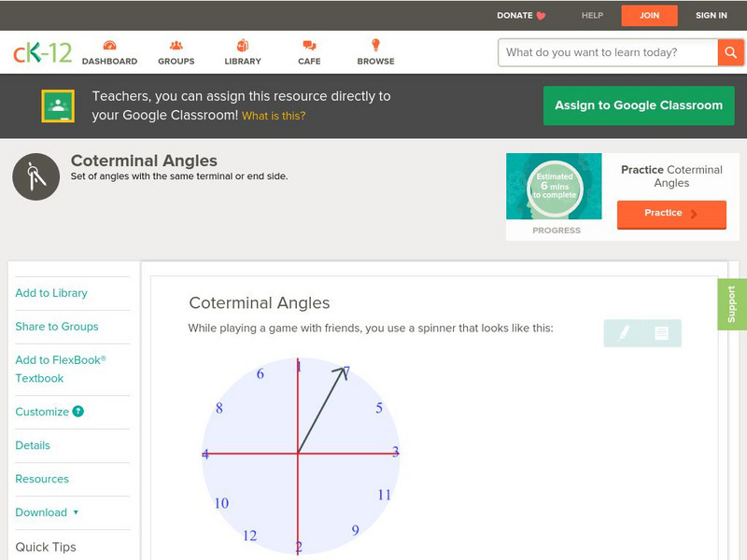Expand the Download dropdown arrow
The image size is (747, 560).
76,512
